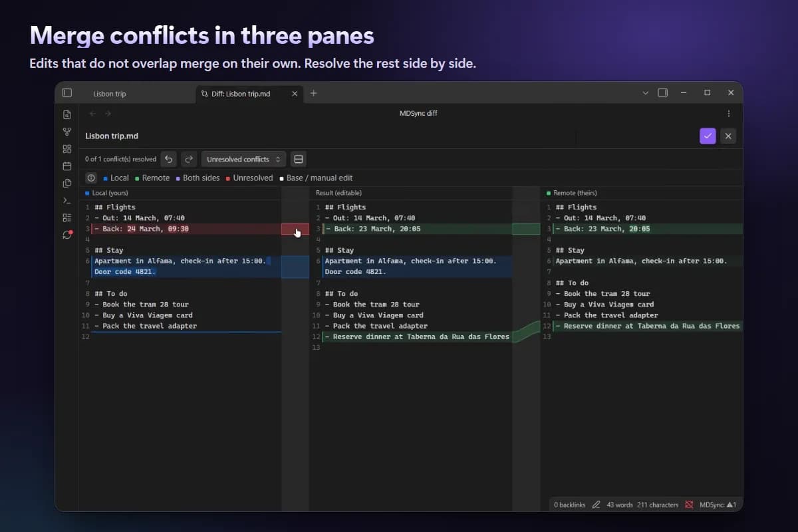Click the pencil edit mode status icon
This screenshot has height=532, width=798.
(x=596, y=505)
